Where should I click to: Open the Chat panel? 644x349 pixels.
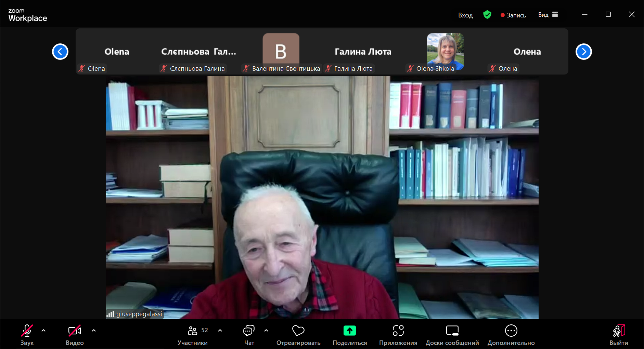point(249,331)
